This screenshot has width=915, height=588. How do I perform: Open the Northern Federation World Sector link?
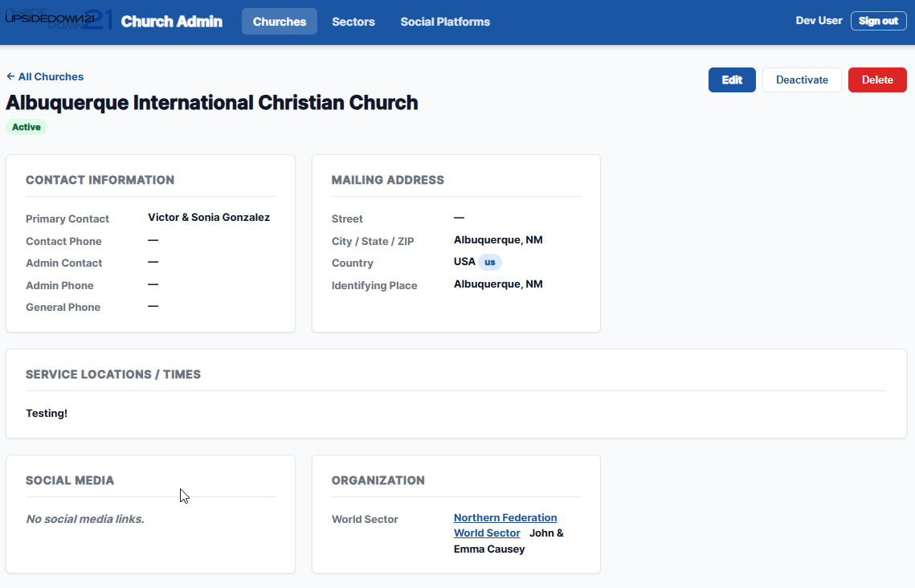point(504,518)
